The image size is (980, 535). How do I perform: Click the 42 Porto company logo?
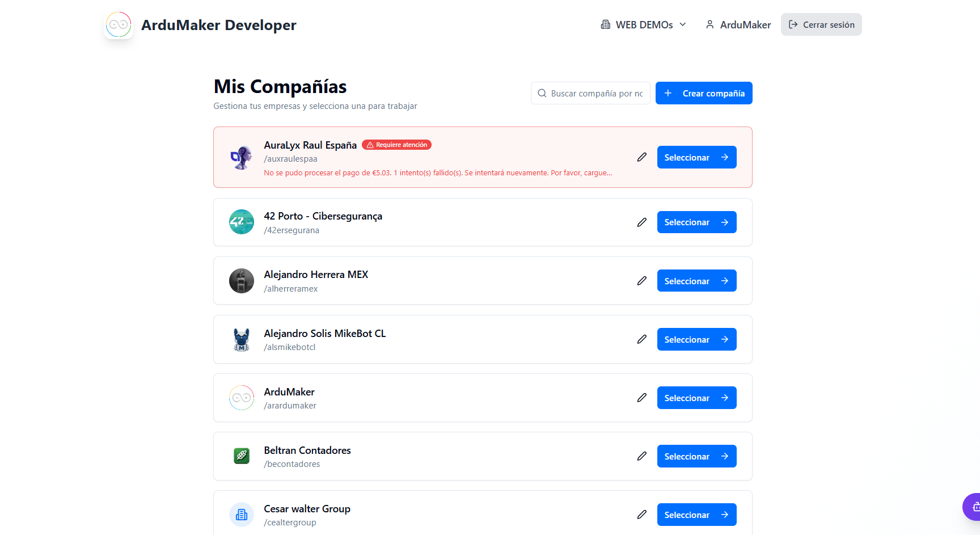tap(242, 222)
